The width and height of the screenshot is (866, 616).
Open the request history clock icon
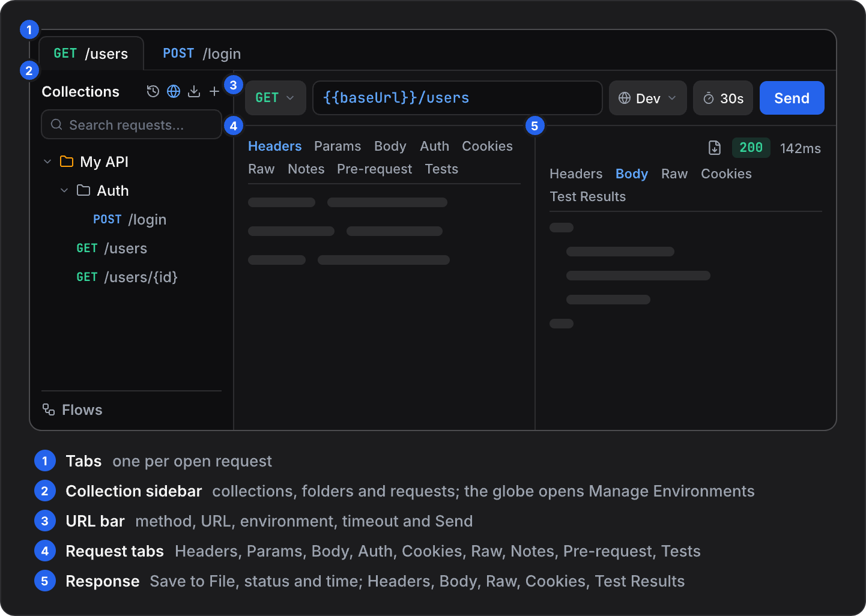pyautogui.click(x=153, y=91)
